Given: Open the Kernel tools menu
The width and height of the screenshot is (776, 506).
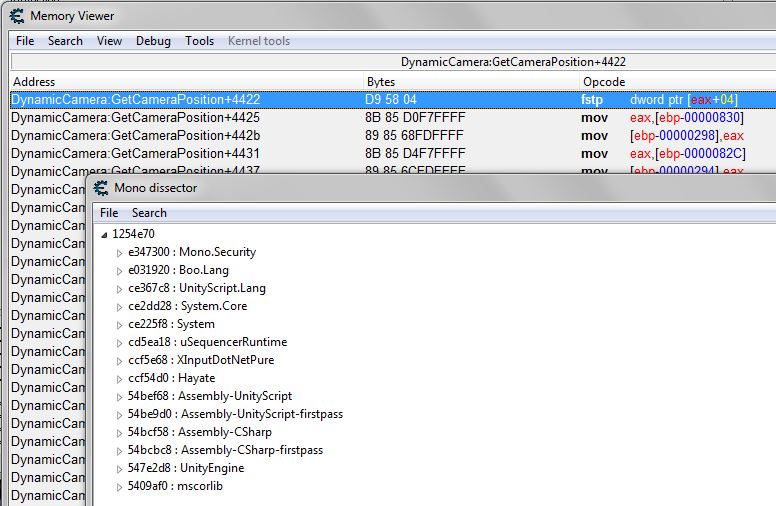Looking at the screenshot, I should point(259,41).
